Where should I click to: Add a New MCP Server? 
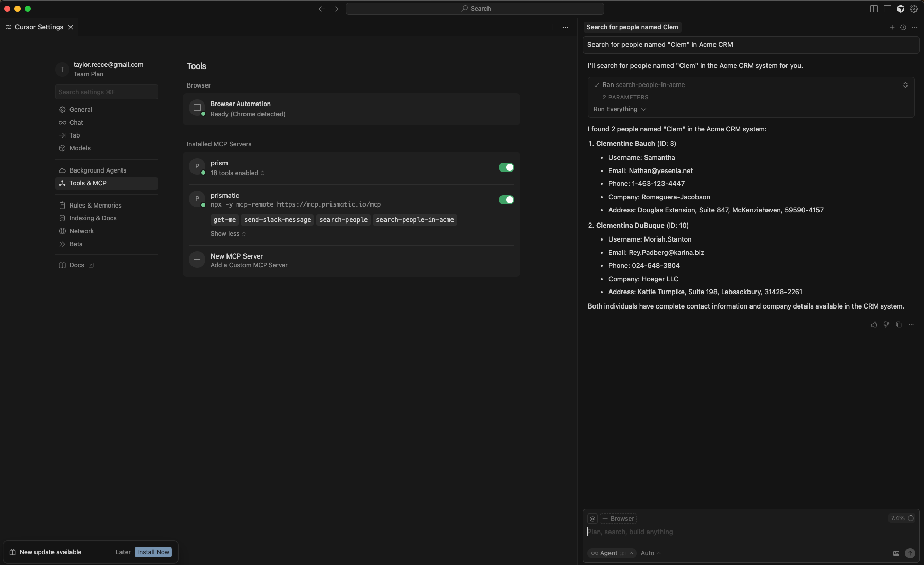237,256
